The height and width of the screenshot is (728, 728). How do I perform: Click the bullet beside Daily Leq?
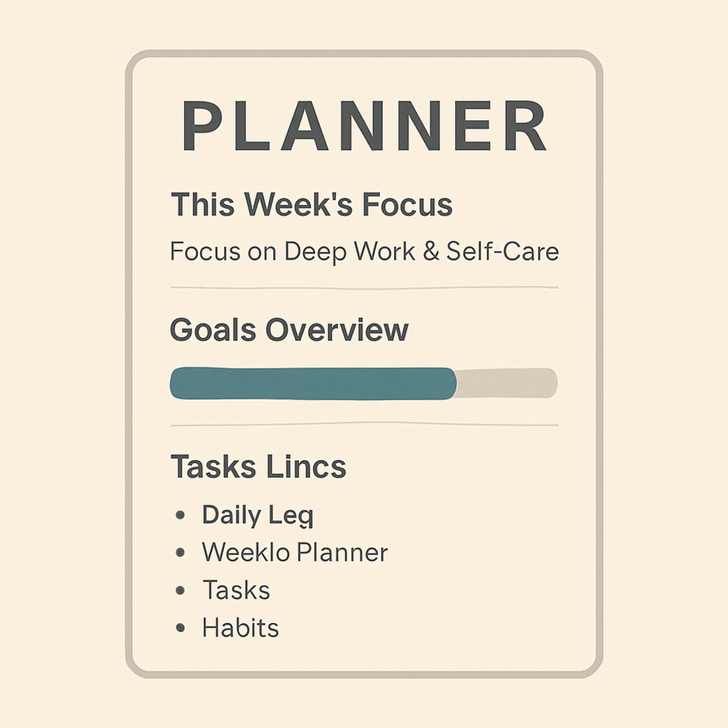pos(180,516)
